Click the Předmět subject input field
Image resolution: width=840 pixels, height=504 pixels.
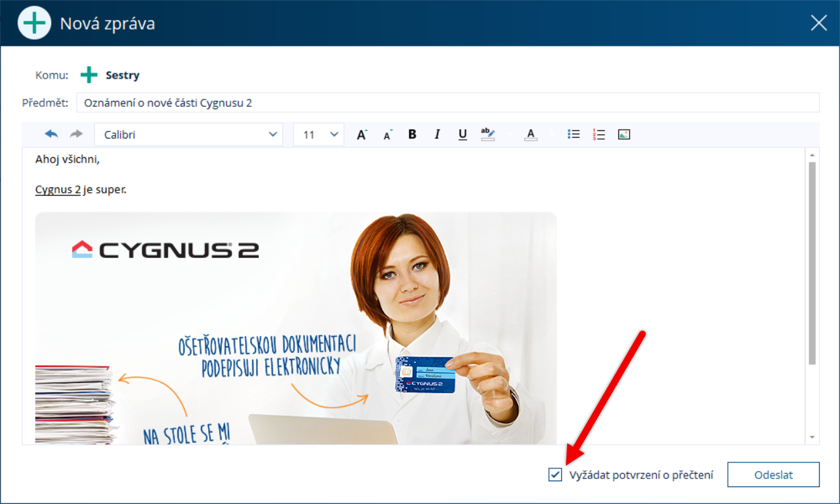click(448, 103)
